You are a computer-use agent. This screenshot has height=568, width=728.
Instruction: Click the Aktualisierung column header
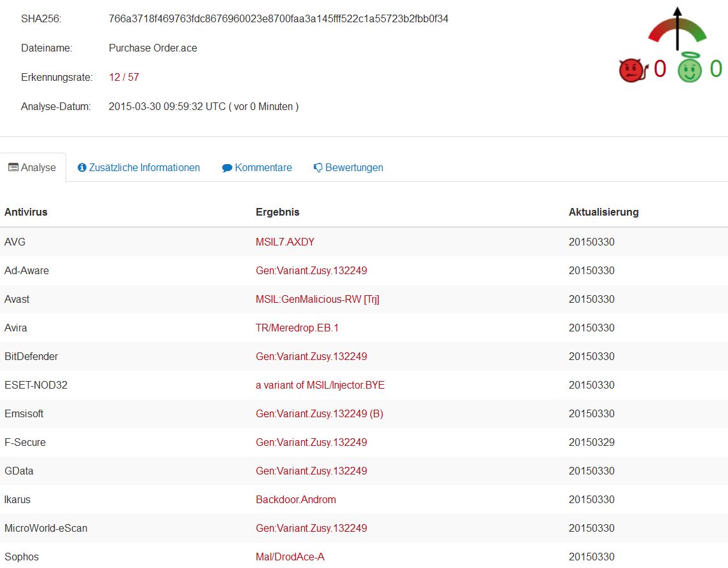[x=603, y=212]
